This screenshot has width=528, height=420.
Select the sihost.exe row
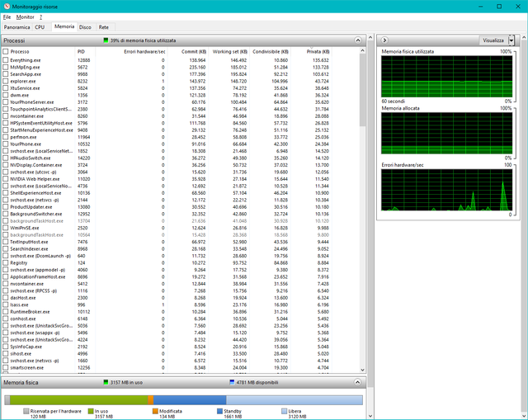coord(167,354)
